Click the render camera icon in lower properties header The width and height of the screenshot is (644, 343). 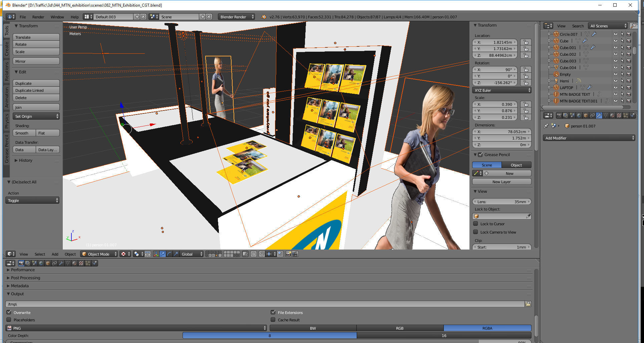tap(21, 263)
